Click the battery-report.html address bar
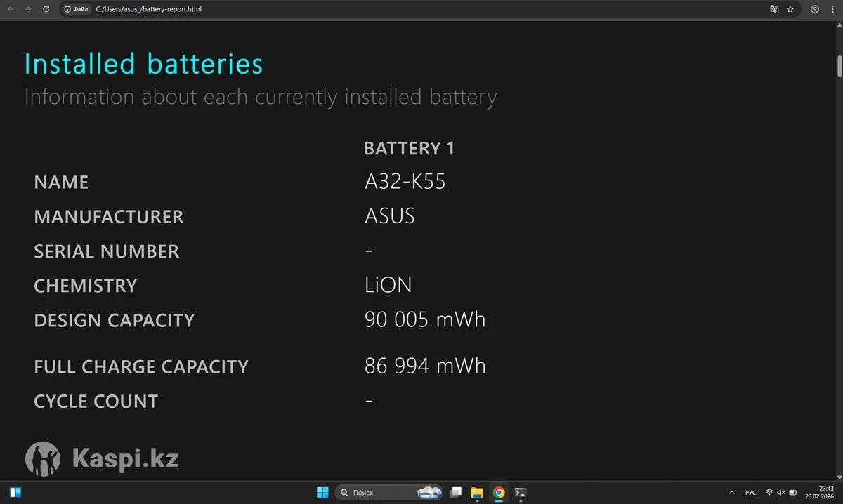This screenshot has height=504, width=843. pos(281,9)
